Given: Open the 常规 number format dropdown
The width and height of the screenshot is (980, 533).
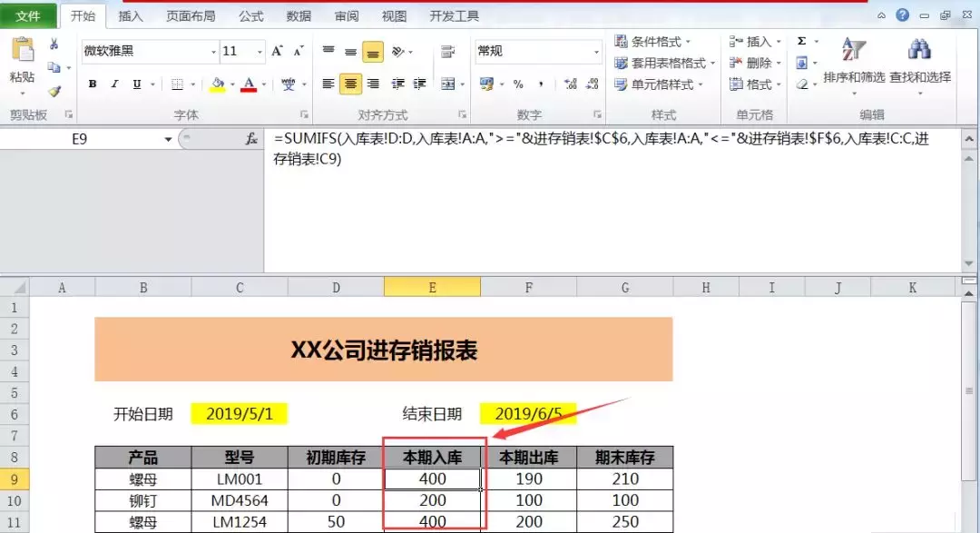Looking at the screenshot, I should click(534, 51).
